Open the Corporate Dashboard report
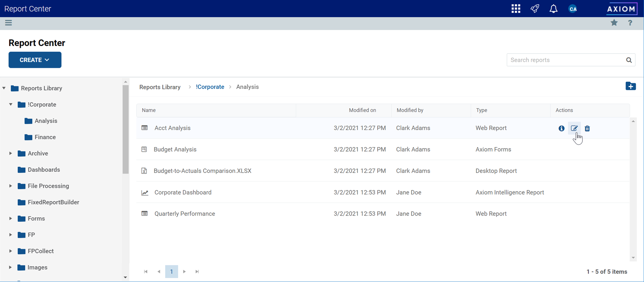 (183, 192)
